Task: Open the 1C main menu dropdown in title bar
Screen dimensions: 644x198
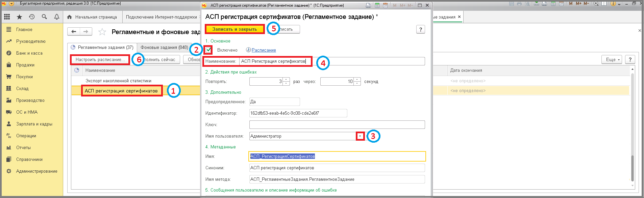Action: [x=11, y=4]
